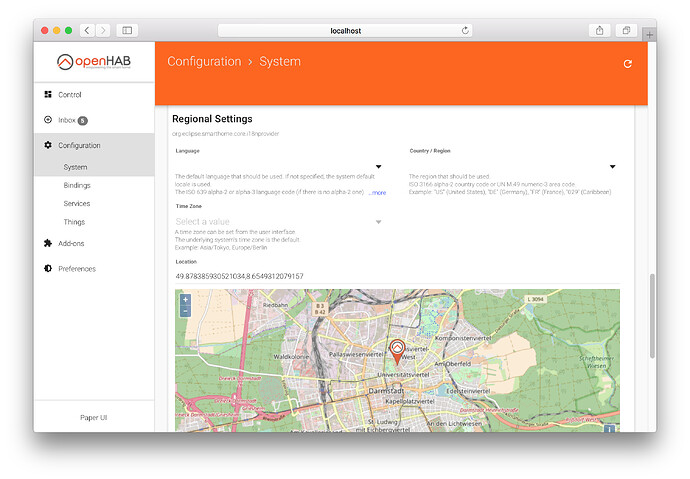Image resolution: width=690 pixels, height=479 pixels.
Task: Click the Configuration breadcrumb in header
Action: [x=204, y=62]
